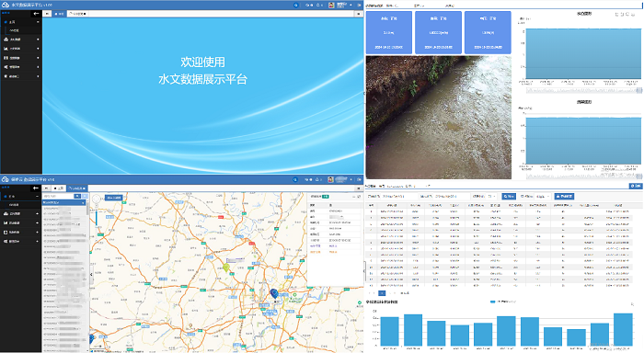Expand the second sidebar menu with the cloud icon in the welcome window

click(20, 40)
